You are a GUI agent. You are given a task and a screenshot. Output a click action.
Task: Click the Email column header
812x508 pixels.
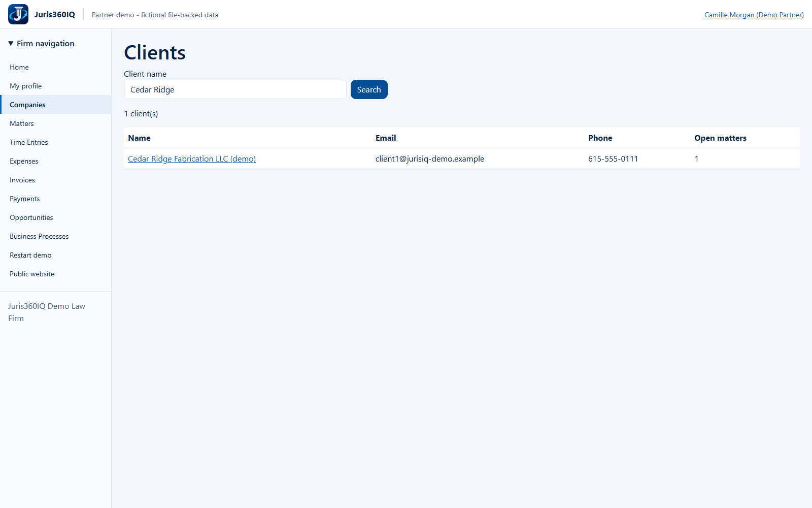[x=386, y=138]
